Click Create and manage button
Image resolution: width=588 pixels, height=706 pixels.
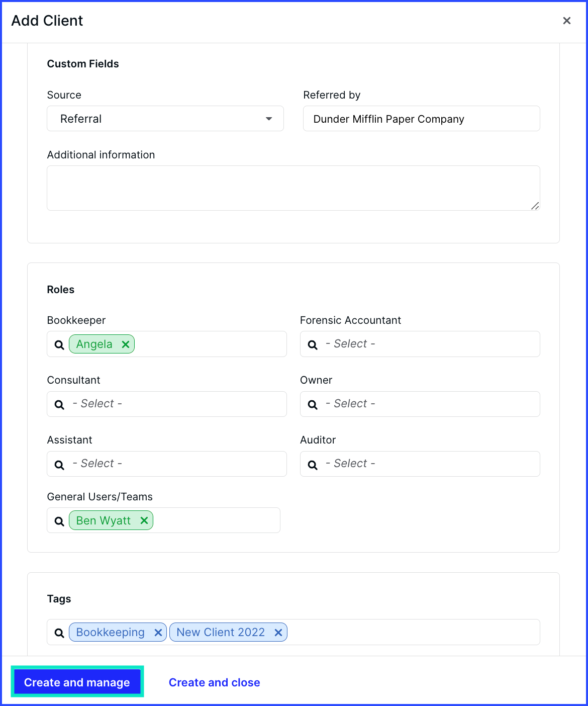coord(77,682)
